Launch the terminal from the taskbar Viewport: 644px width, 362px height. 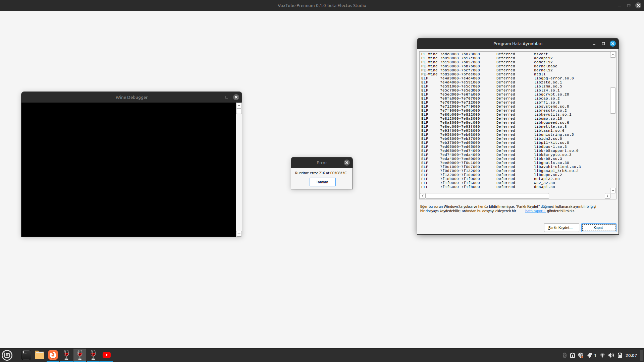(26, 355)
